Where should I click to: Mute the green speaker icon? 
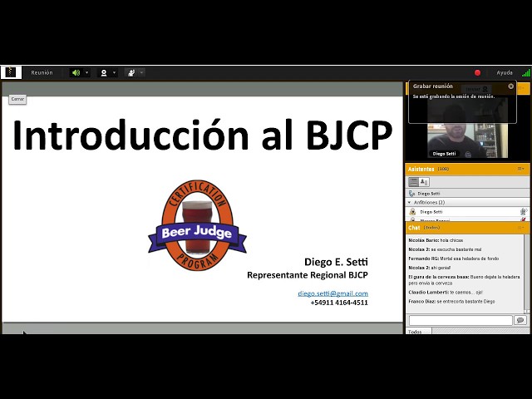(x=76, y=72)
